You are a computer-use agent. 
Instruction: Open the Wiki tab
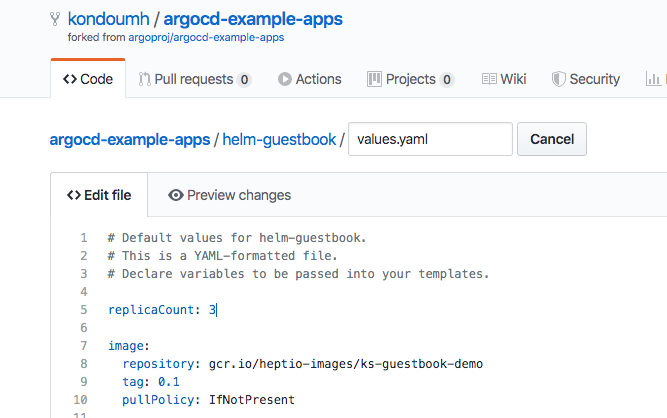click(504, 79)
